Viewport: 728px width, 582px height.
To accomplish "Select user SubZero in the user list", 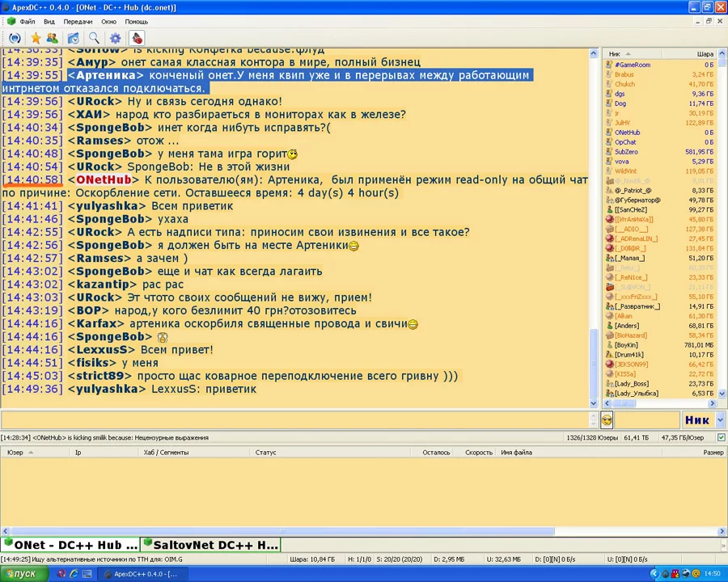I will pyautogui.click(x=626, y=152).
